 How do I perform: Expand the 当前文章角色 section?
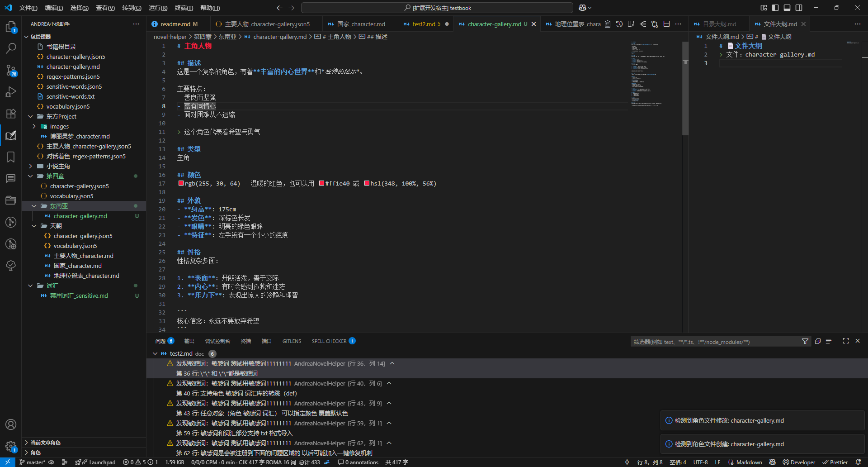tap(26, 443)
